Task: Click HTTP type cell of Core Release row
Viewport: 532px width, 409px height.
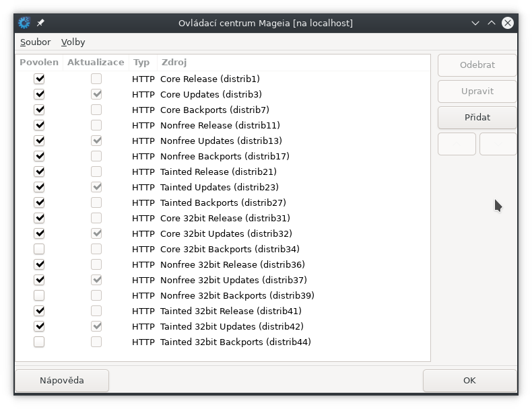Action: click(143, 79)
